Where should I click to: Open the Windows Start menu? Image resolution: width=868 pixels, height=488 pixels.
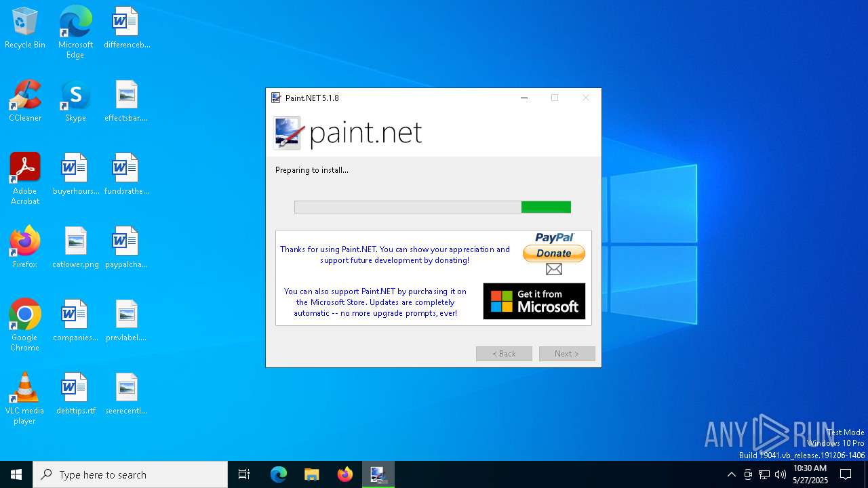pos(16,474)
